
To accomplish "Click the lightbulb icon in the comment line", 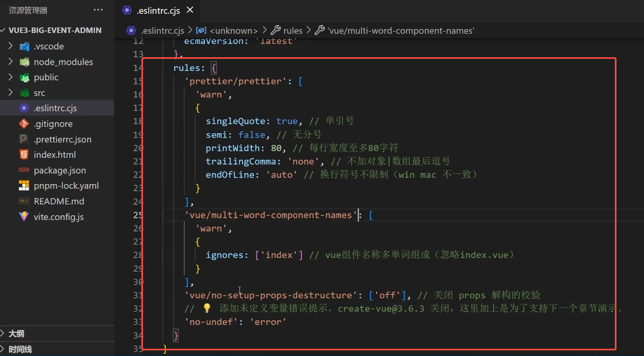I will point(206,308).
